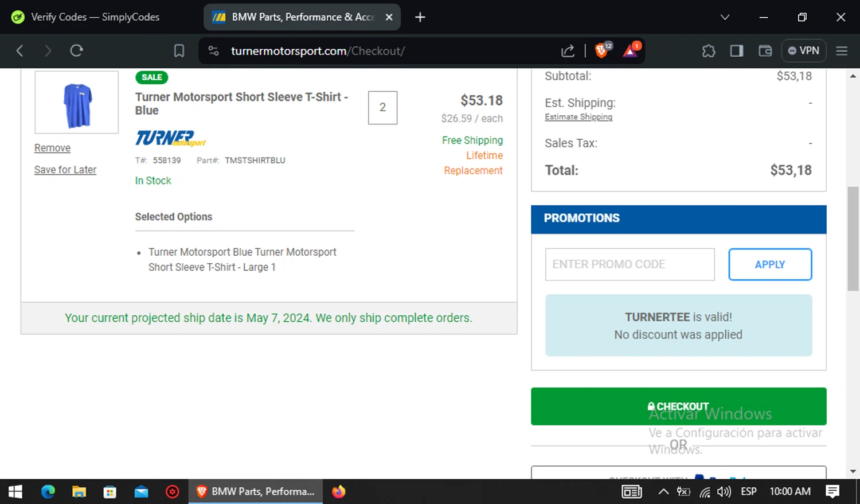Click the Turner Motorsport brand logo

tap(170, 138)
